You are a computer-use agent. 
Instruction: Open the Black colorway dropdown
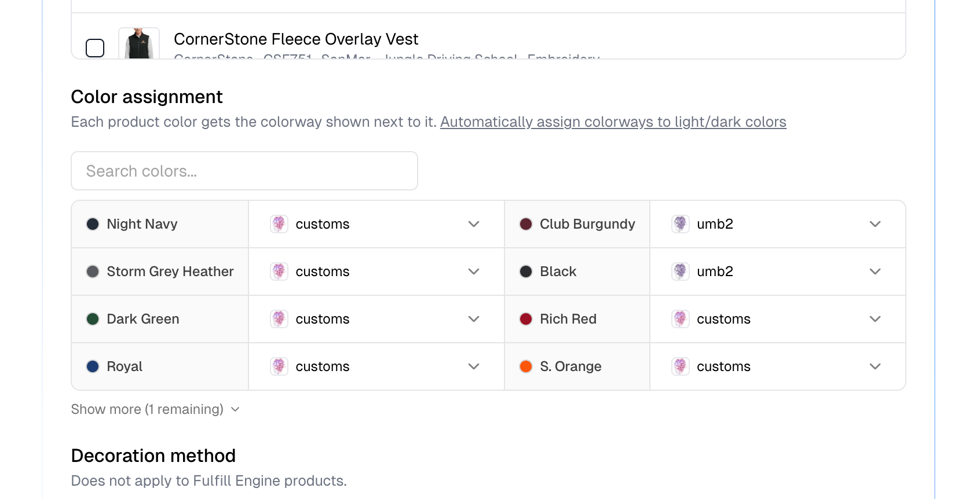[778, 271]
